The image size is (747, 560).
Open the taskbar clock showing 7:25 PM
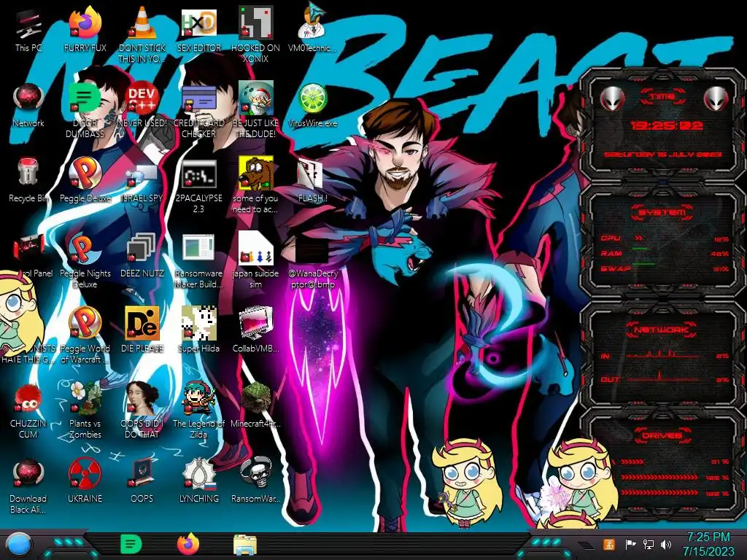(708, 544)
